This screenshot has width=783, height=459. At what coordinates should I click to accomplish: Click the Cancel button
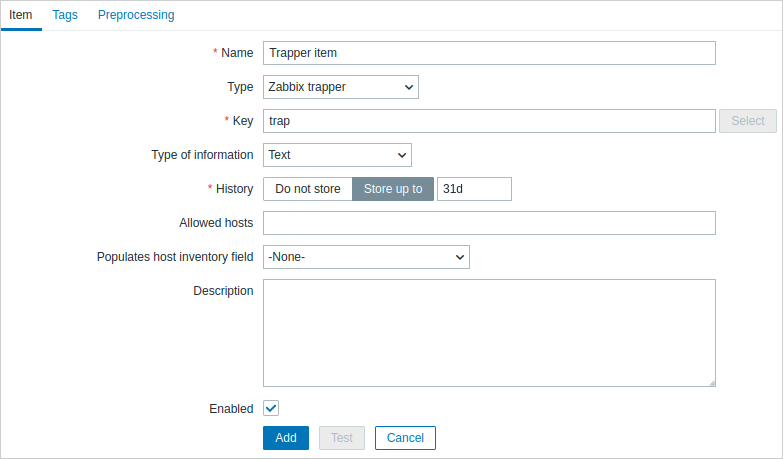[x=405, y=438]
